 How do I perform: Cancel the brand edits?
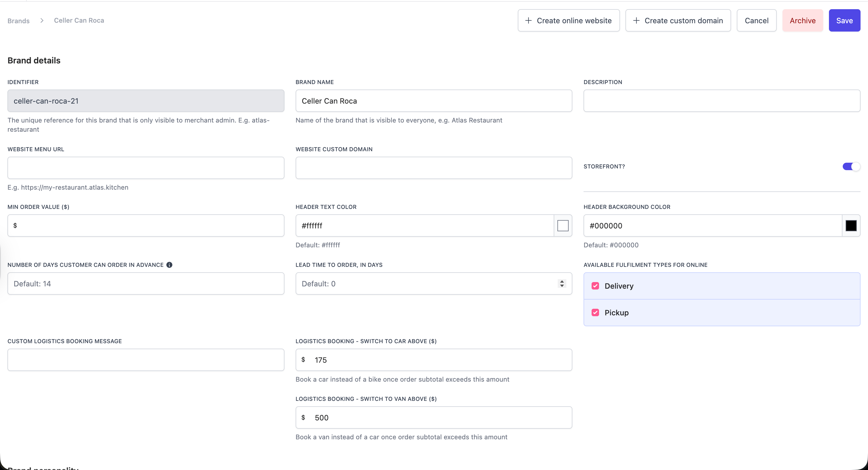pos(756,21)
